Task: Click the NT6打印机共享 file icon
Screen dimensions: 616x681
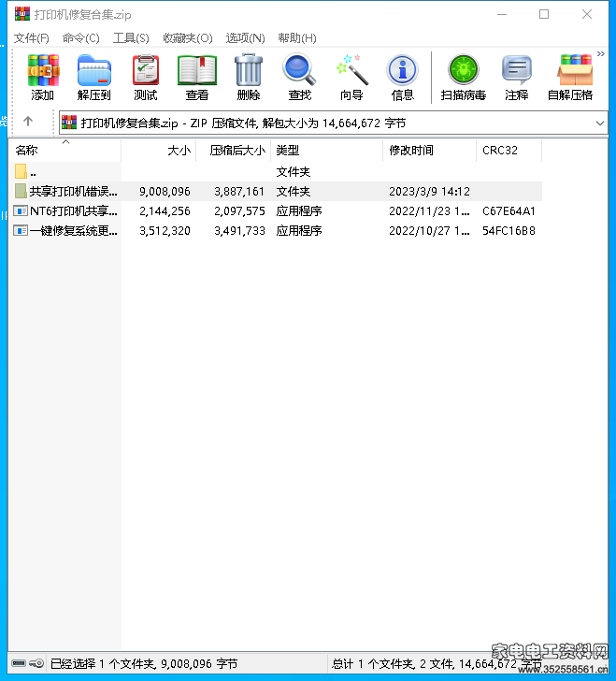Action: click(x=21, y=211)
